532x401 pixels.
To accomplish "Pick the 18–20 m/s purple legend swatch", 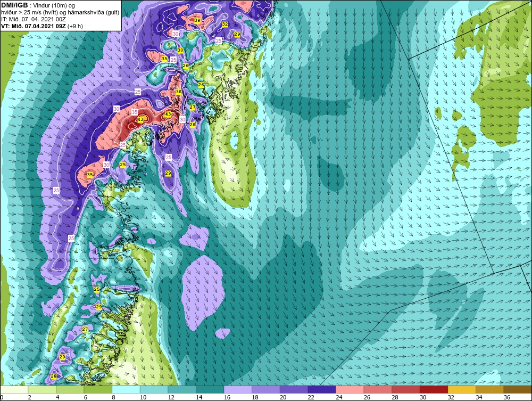I will point(266,389).
